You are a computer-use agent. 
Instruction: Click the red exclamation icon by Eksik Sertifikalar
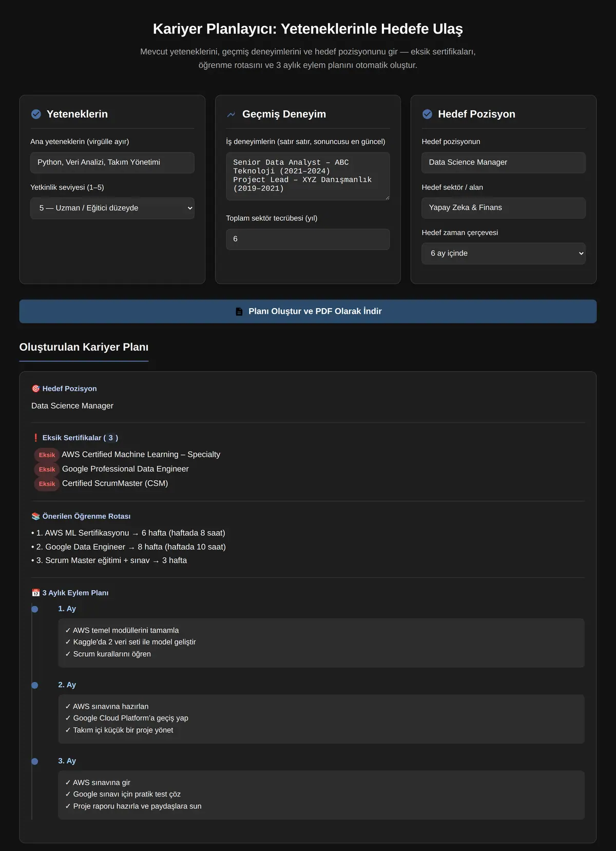coord(35,438)
